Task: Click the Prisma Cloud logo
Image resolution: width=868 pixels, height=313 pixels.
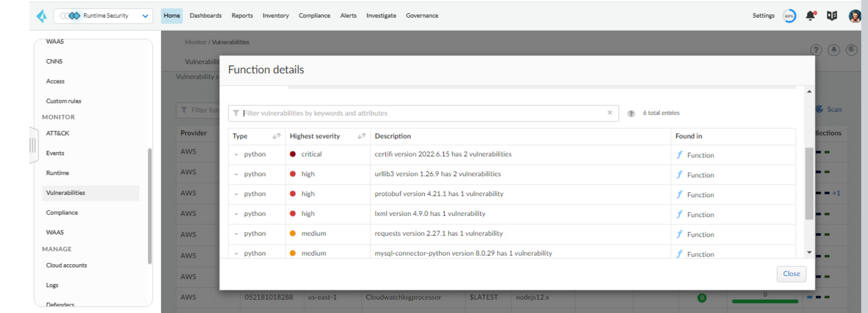Action: coord(42,16)
